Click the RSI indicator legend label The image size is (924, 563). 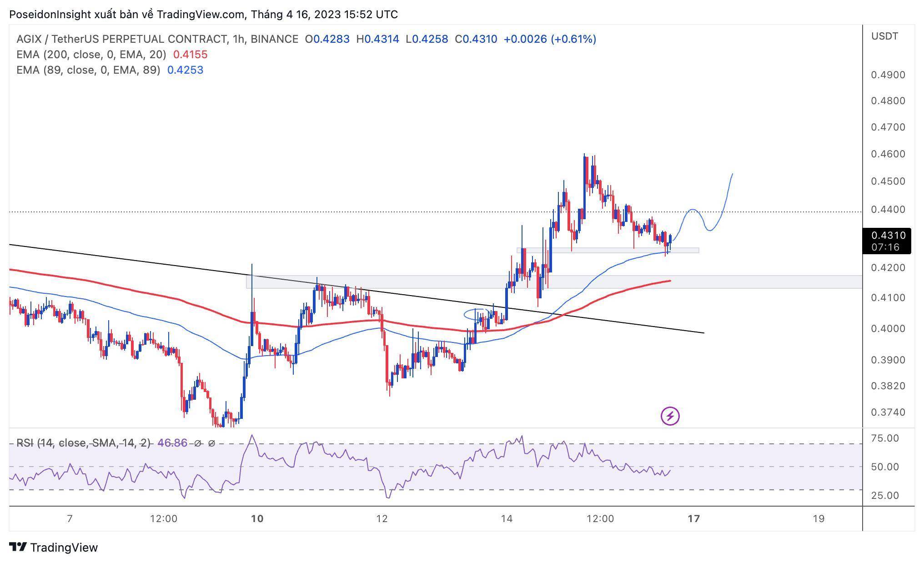coord(83,443)
